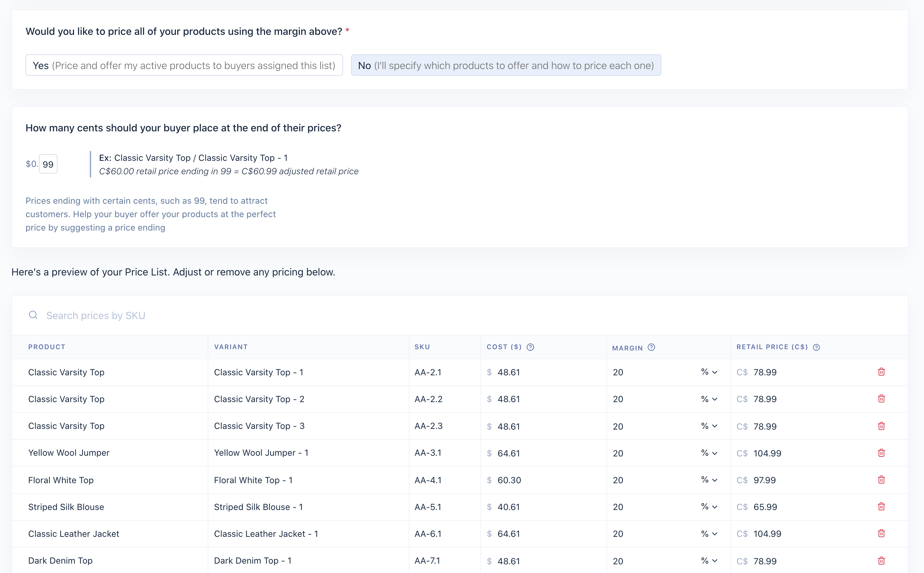Select No to specify products individually
The height and width of the screenshot is (573, 924).
(x=506, y=65)
